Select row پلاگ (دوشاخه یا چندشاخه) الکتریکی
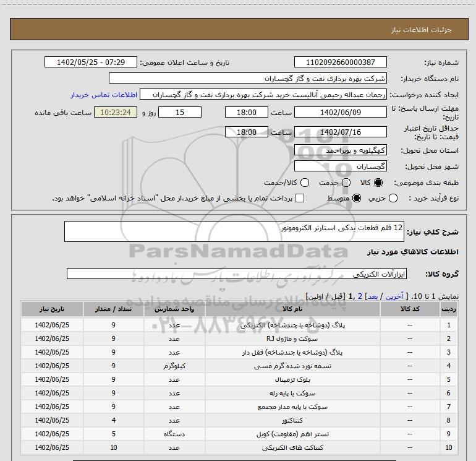This screenshot has height=461, width=476. point(239,325)
